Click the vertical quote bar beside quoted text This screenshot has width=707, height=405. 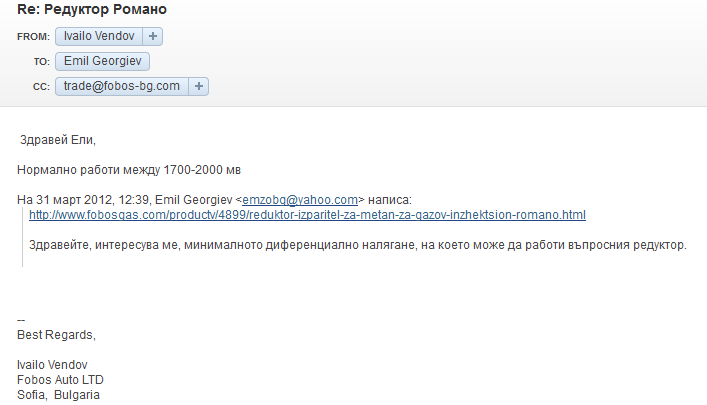(x=22, y=236)
